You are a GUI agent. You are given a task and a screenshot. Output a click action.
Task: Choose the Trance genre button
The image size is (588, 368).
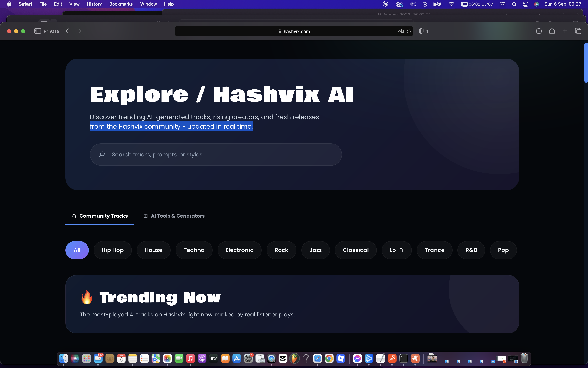pyautogui.click(x=435, y=250)
